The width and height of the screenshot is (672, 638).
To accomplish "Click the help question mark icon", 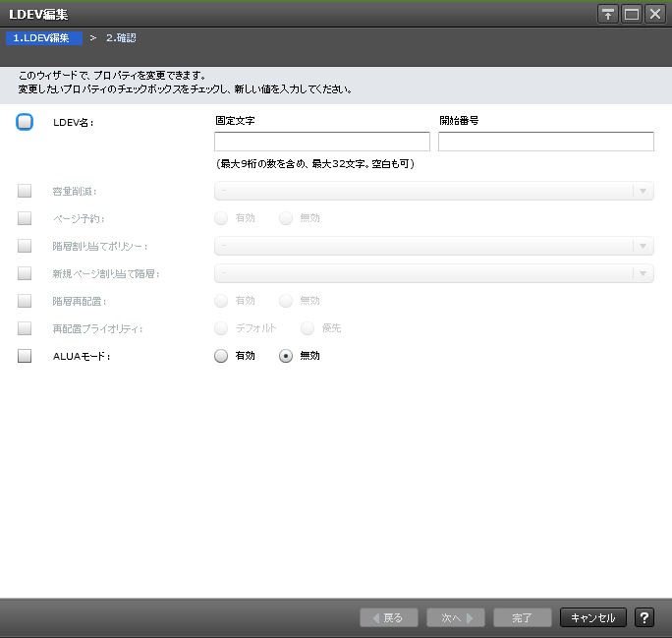I will (x=644, y=617).
